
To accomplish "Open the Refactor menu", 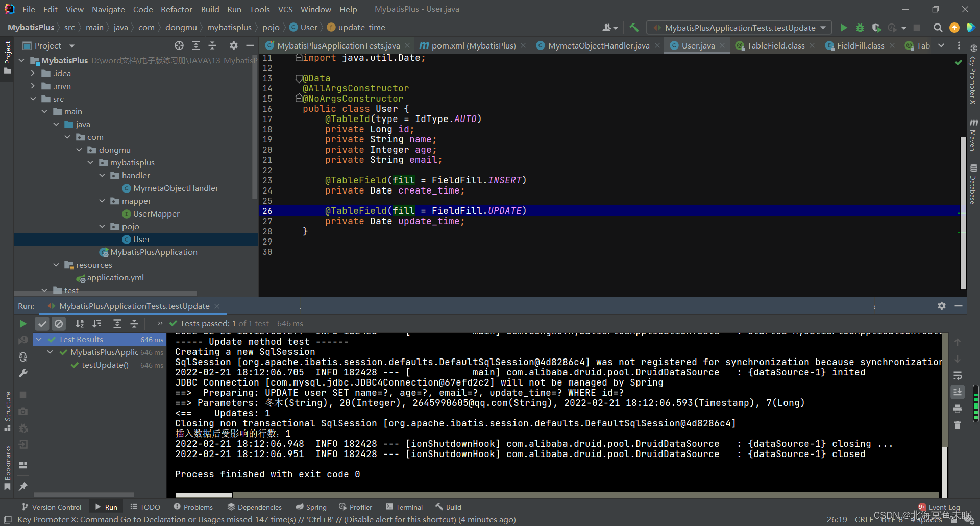I will (x=176, y=9).
